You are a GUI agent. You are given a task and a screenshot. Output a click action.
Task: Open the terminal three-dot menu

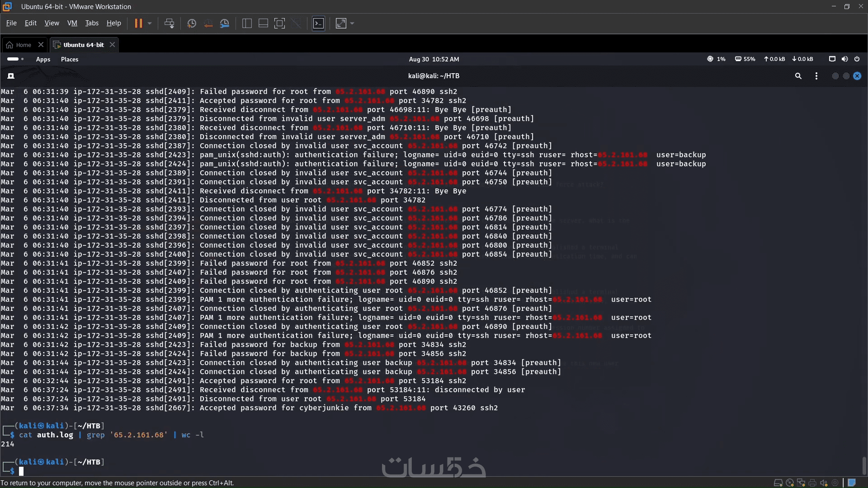click(x=816, y=76)
